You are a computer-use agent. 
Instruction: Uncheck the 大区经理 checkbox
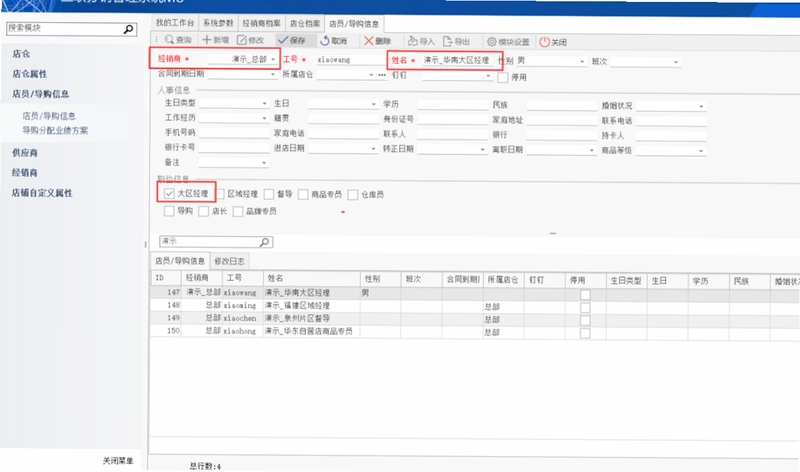pos(169,193)
